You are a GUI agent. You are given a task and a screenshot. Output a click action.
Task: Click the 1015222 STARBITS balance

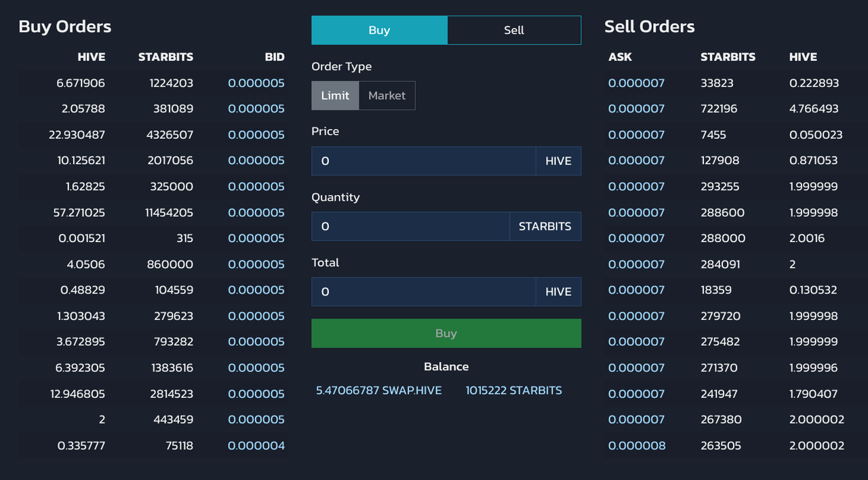pos(513,391)
